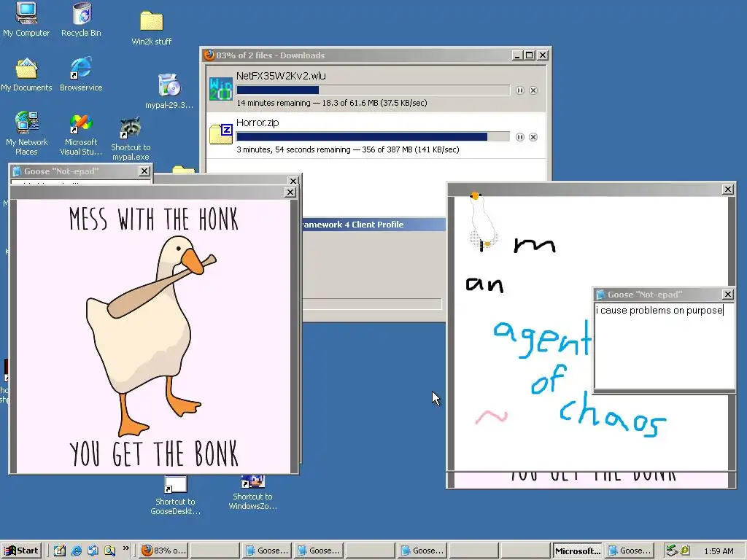The image size is (747, 560).
Task: Select the Shortcut to GooseDesktop icon
Action: (175, 495)
